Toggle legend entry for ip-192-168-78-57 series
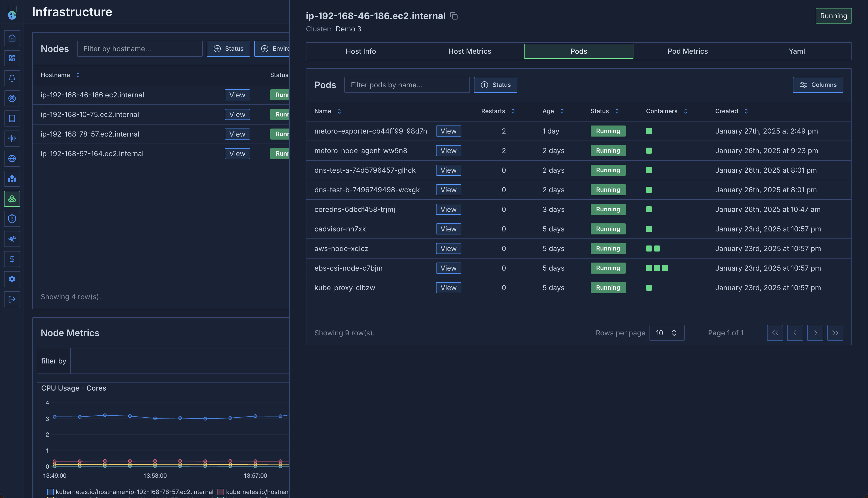Screen dimensions: 868x498 click(x=130, y=491)
